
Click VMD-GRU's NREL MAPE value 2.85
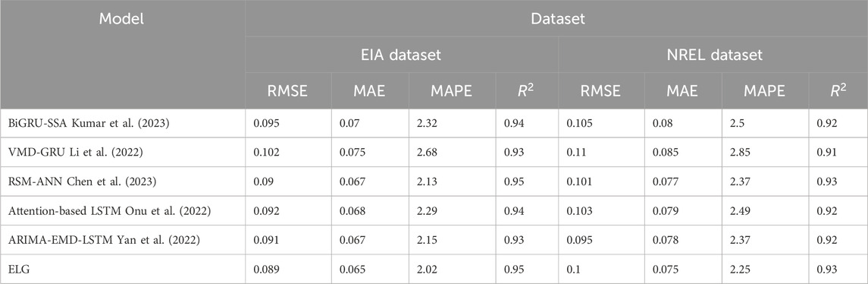tap(740, 152)
